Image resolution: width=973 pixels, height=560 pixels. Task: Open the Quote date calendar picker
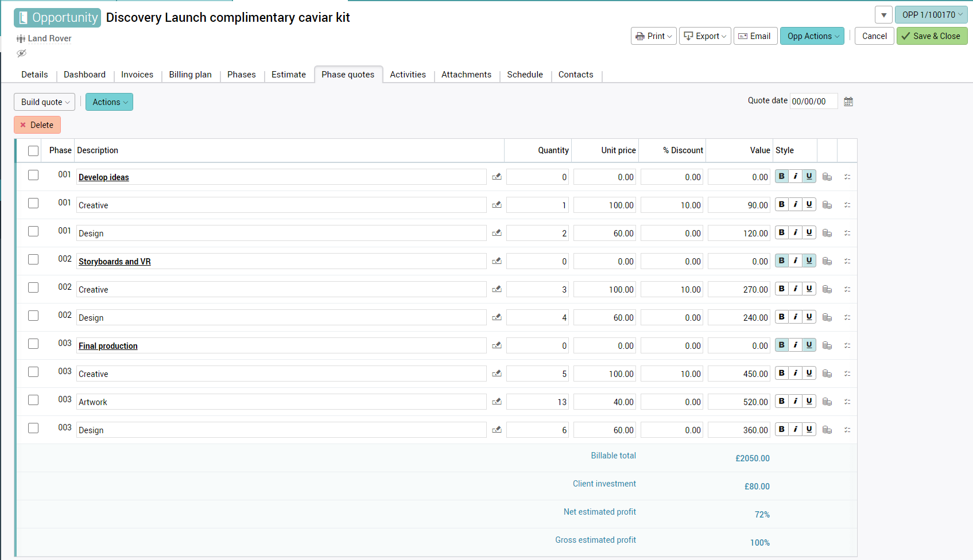point(848,102)
